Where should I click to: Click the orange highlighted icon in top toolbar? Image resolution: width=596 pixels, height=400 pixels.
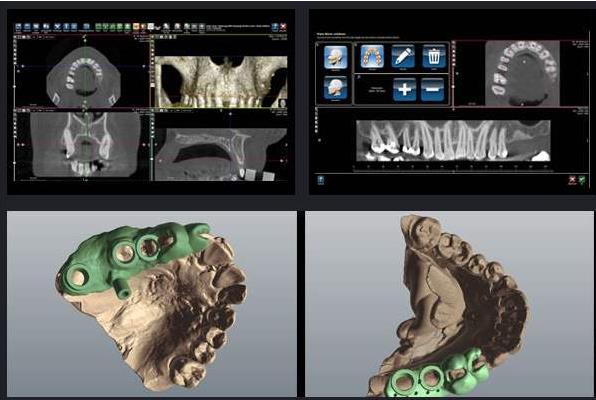(x=136, y=27)
